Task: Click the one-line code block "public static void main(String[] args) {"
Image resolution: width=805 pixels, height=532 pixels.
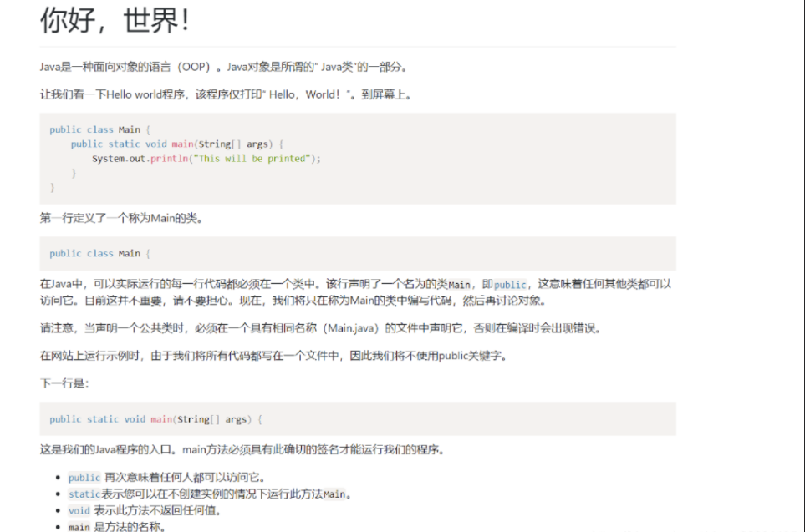Action: pyautogui.click(x=358, y=419)
